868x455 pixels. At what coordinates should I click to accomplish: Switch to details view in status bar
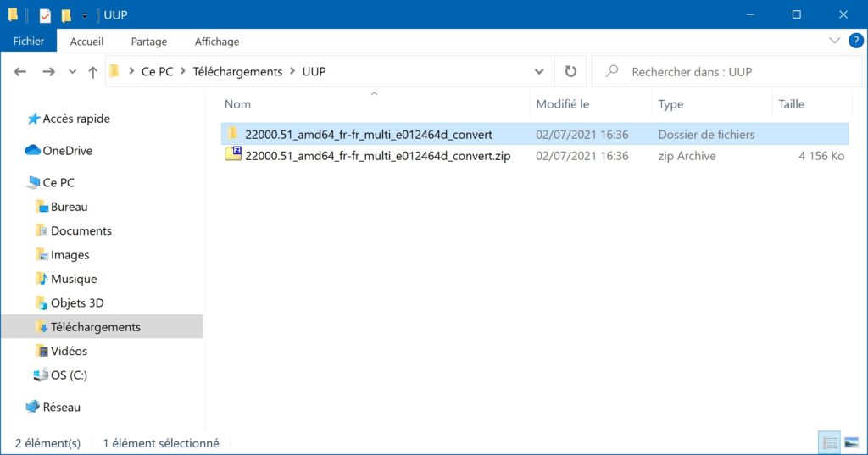[829, 443]
